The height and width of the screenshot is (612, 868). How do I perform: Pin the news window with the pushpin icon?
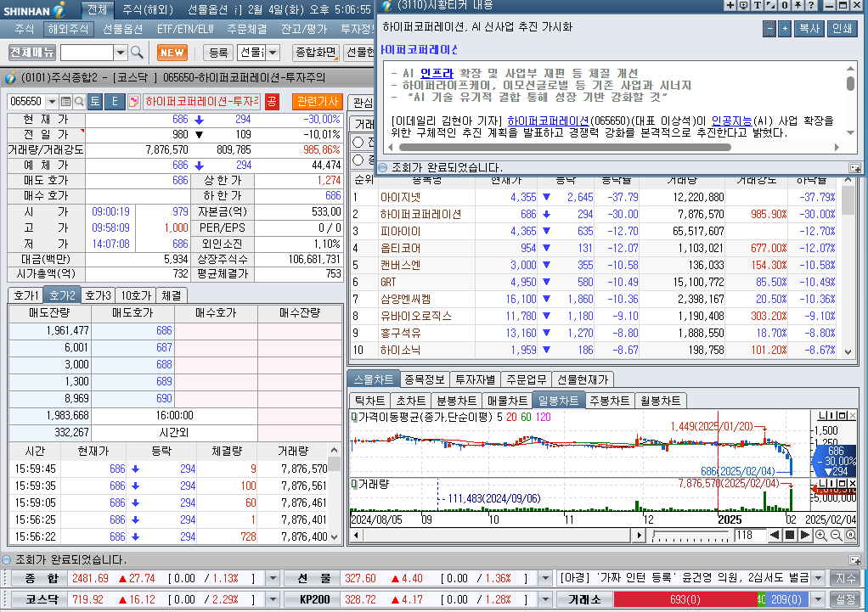click(798, 5)
